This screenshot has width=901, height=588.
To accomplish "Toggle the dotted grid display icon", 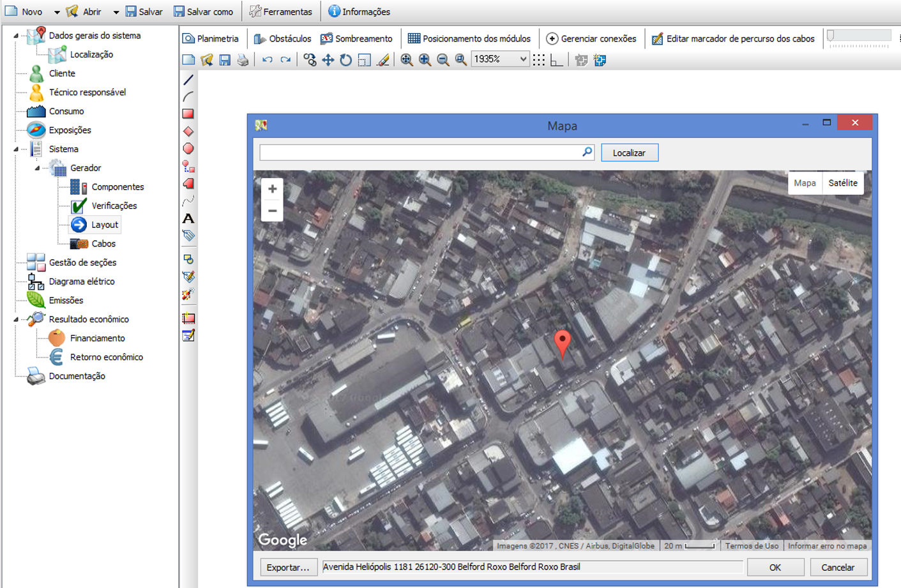I will pos(538,60).
